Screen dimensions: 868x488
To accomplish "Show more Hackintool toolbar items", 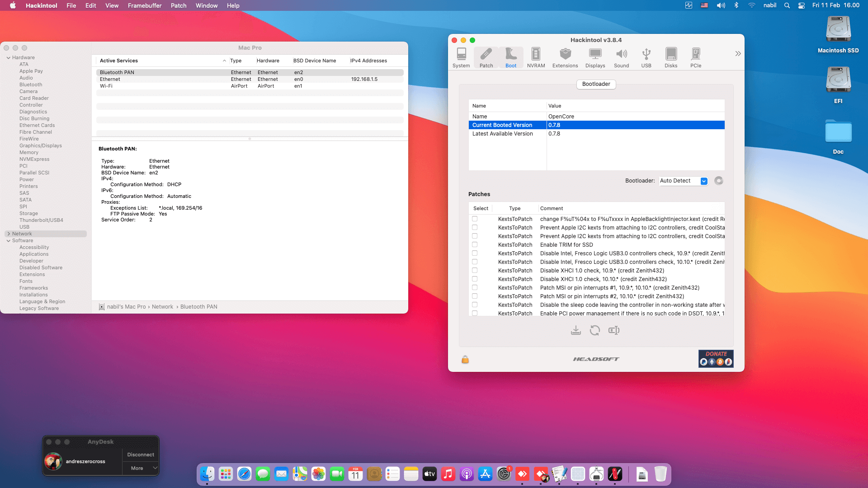I will pyautogui.click(x=738, y=54).
